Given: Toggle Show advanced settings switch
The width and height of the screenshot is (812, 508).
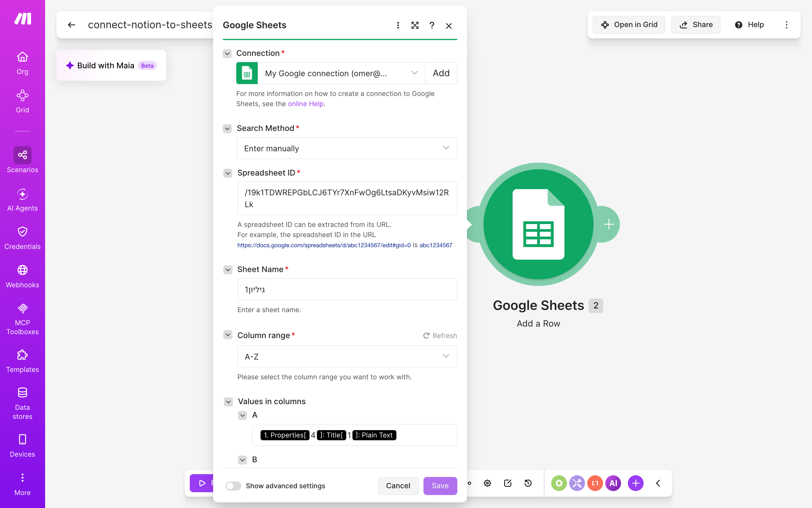Looking at the screenshot, I should 233,486.
